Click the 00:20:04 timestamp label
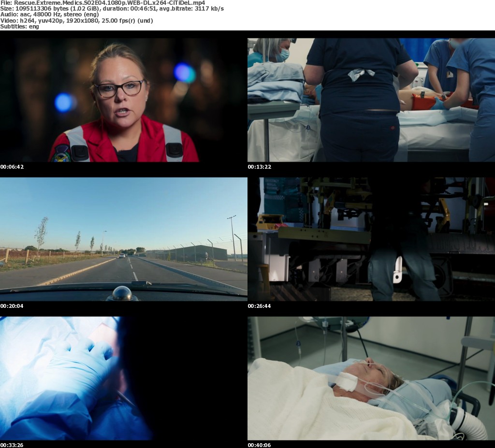Screen dimensions: 495x448 point(12,306)
